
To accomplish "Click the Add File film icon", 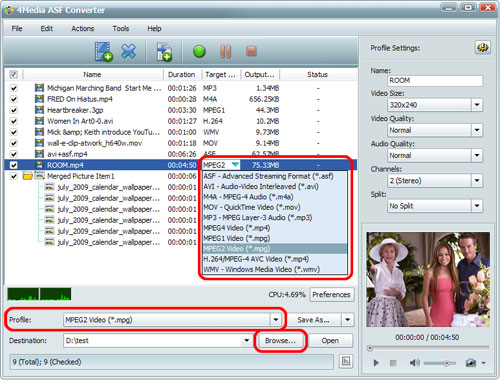I will (x=104, y=52).
